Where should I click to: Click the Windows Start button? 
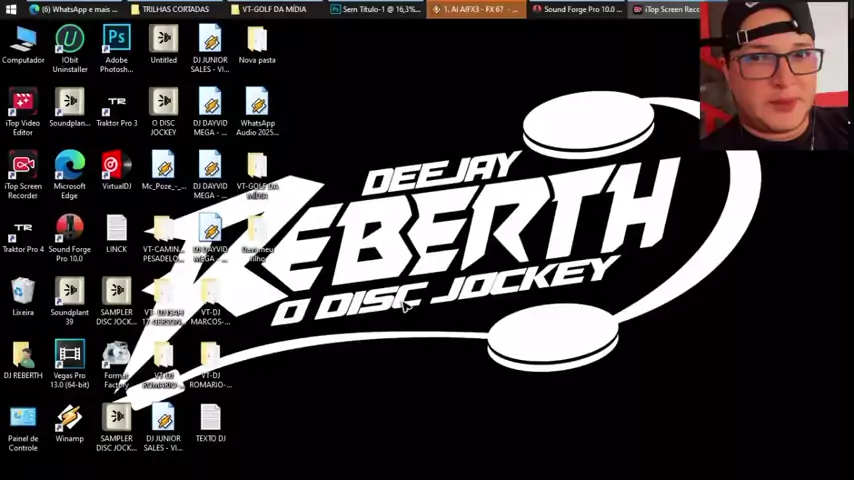point(11,9)
